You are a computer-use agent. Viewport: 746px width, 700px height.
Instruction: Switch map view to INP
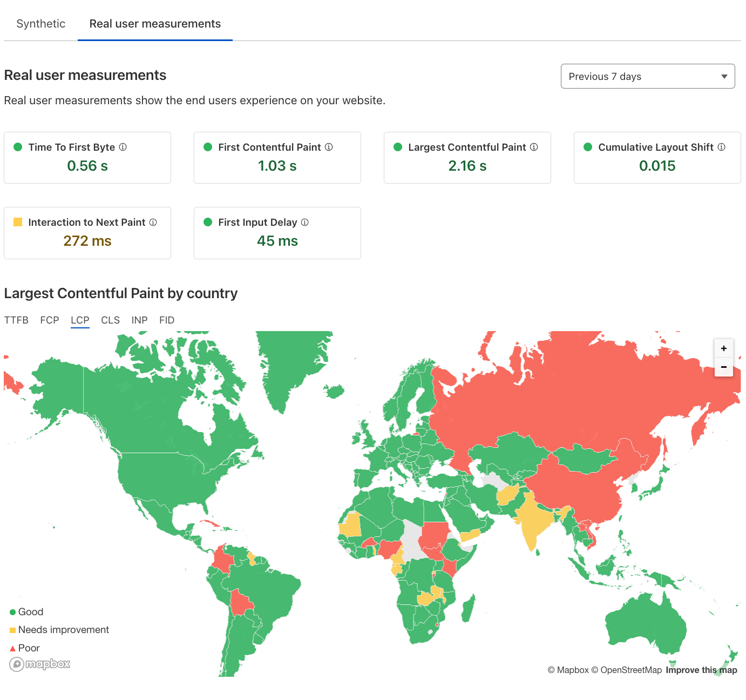[x=139, y=320]
